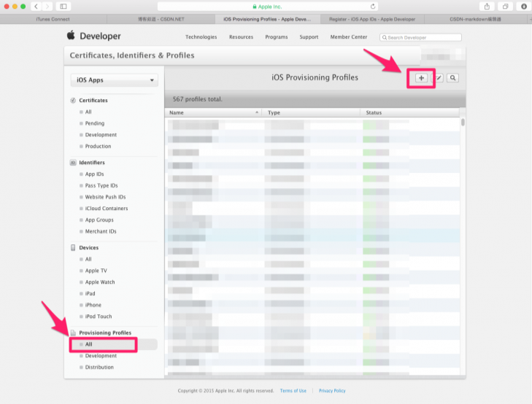Click the Provisioning Profiles section heading
The width and height of the screenshot is (532, 404).
point(105,333)
